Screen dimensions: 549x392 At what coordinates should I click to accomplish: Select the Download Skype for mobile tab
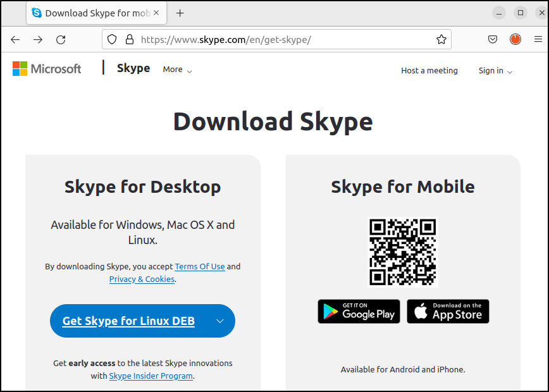pyautogui.click(x=96, y=13)
